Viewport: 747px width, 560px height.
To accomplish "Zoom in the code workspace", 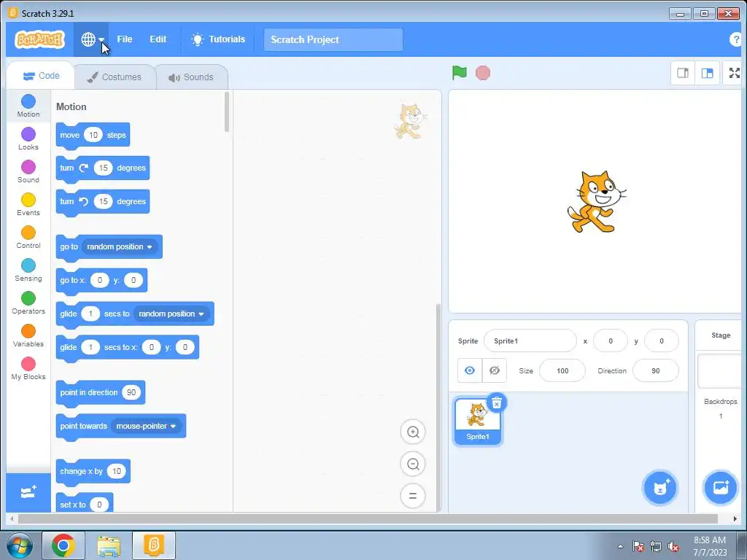I will click(413, 432).
